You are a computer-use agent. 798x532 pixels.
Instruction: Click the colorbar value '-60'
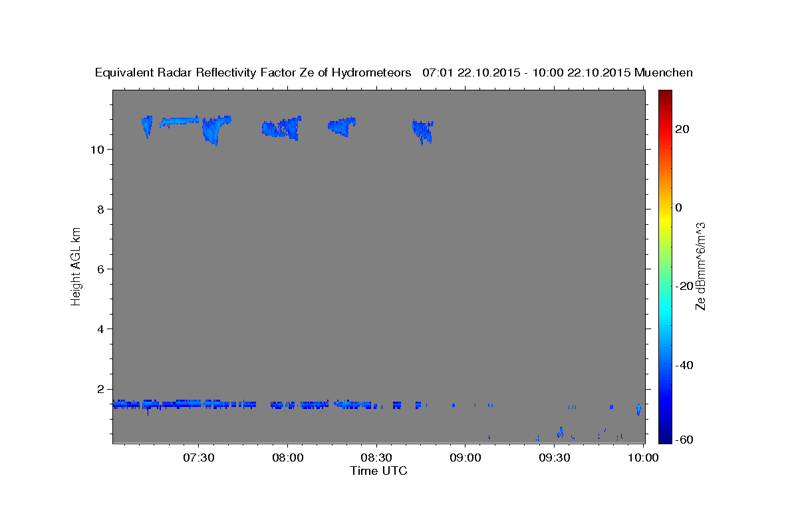coord(684,440)
